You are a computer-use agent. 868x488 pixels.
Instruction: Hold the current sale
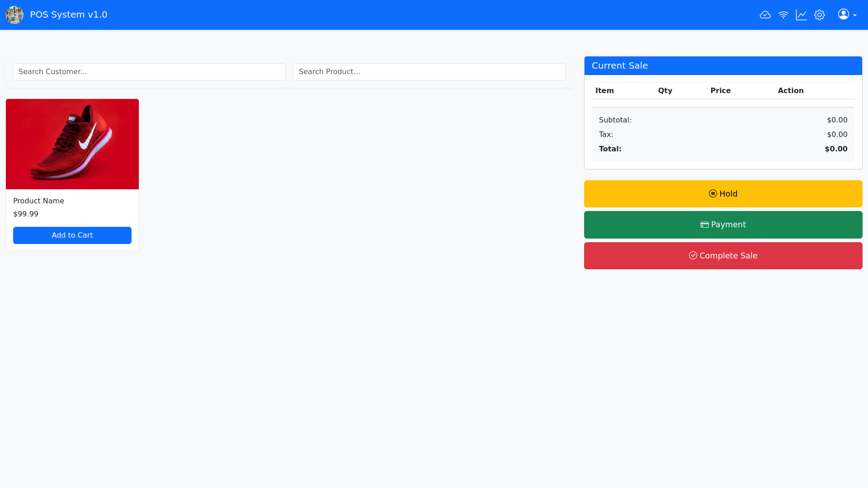pos(723,193)
